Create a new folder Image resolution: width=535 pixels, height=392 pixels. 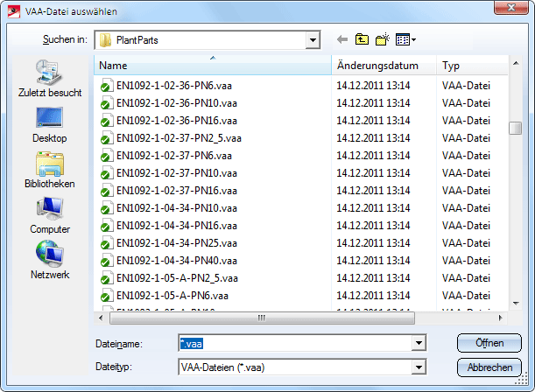coord(383,39)
